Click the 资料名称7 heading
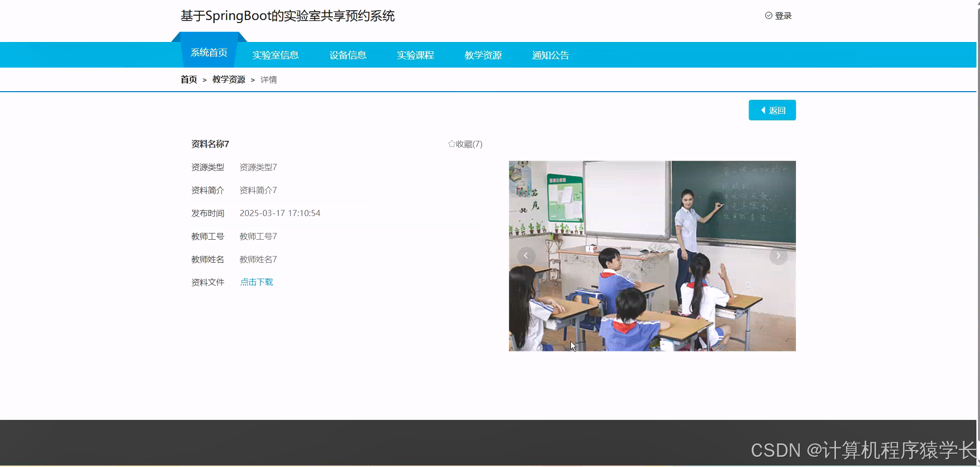 tap(209, 144)
